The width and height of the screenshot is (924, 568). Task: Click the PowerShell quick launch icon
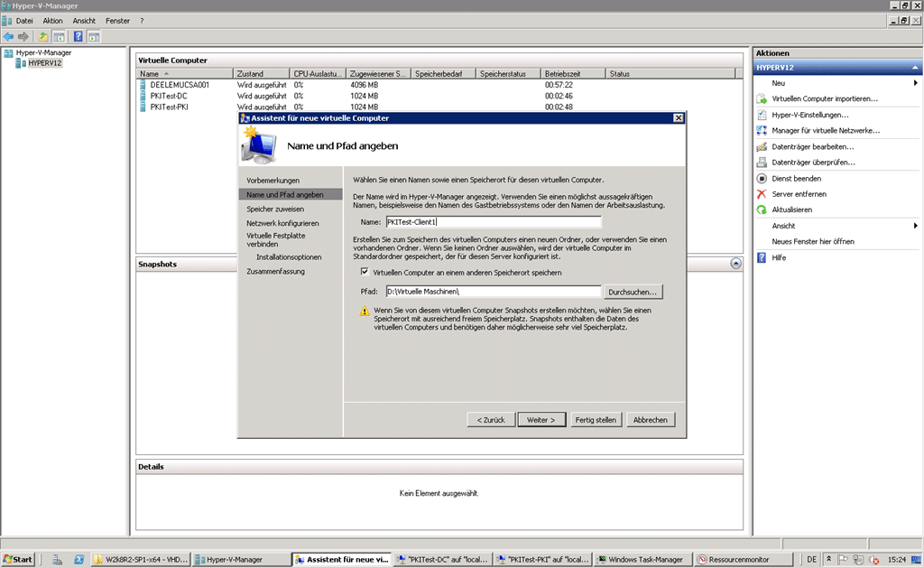(79, 560)
